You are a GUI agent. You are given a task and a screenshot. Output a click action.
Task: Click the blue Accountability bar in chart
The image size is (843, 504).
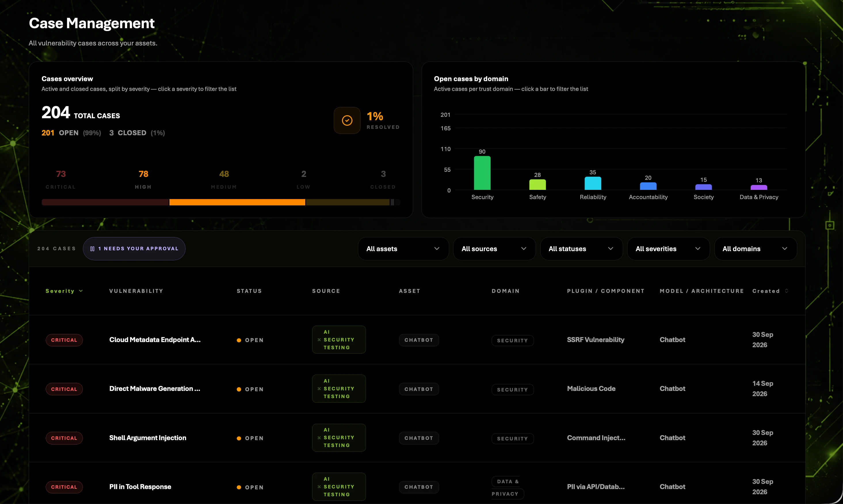648,186
